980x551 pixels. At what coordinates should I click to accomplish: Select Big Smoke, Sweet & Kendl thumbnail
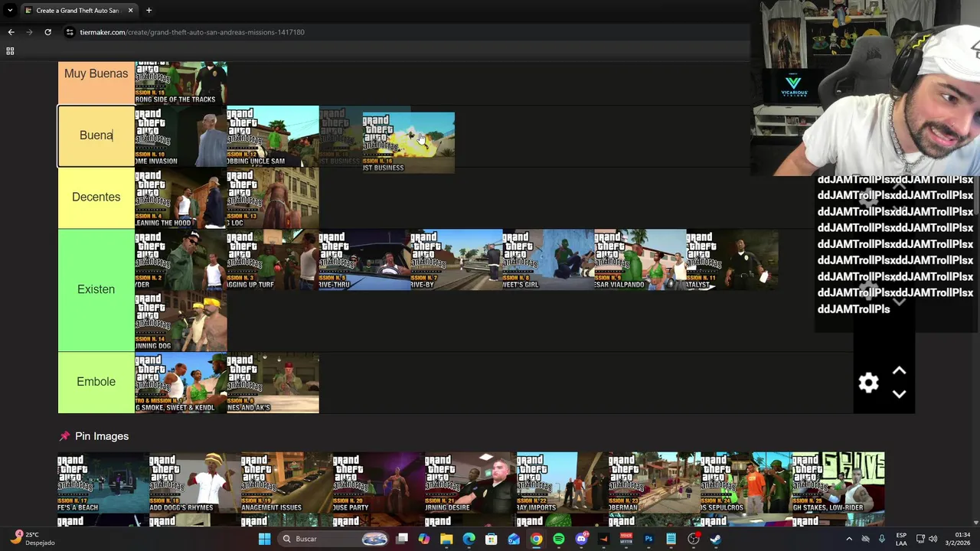181,383
